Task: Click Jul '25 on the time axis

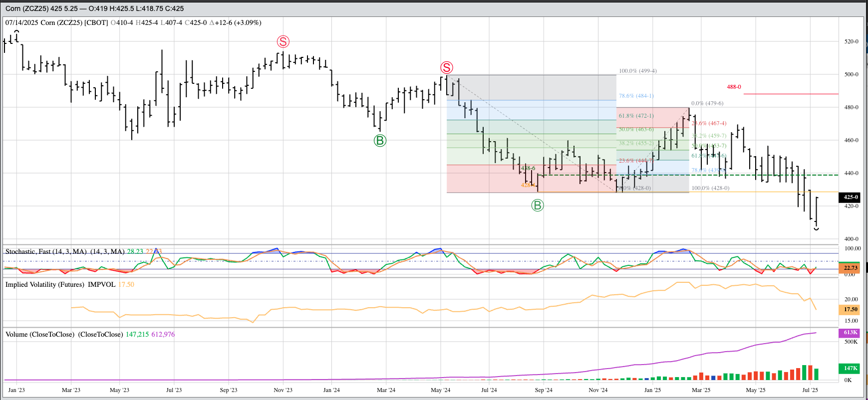Action: coord(810,390)
